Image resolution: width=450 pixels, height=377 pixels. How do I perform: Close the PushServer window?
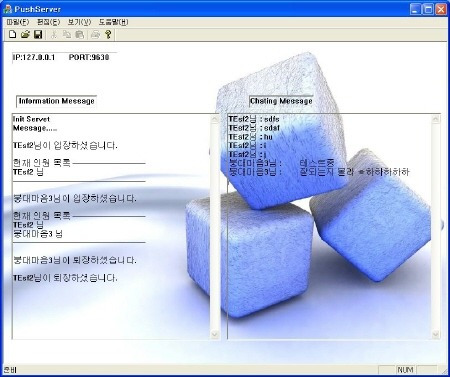[441, 9]
